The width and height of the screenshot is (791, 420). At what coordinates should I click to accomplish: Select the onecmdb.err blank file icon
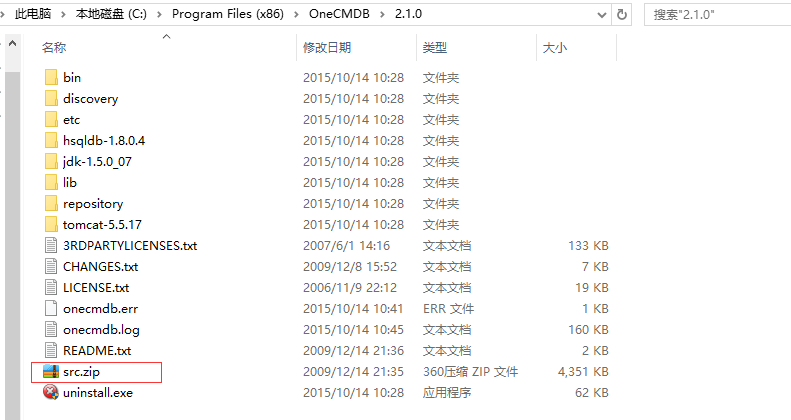pos(51,309)
